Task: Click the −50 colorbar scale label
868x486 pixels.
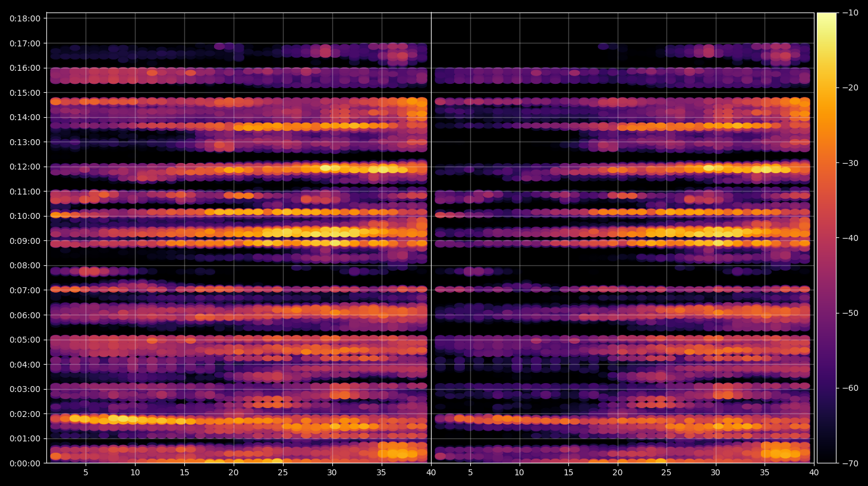Action: point(850,313)
